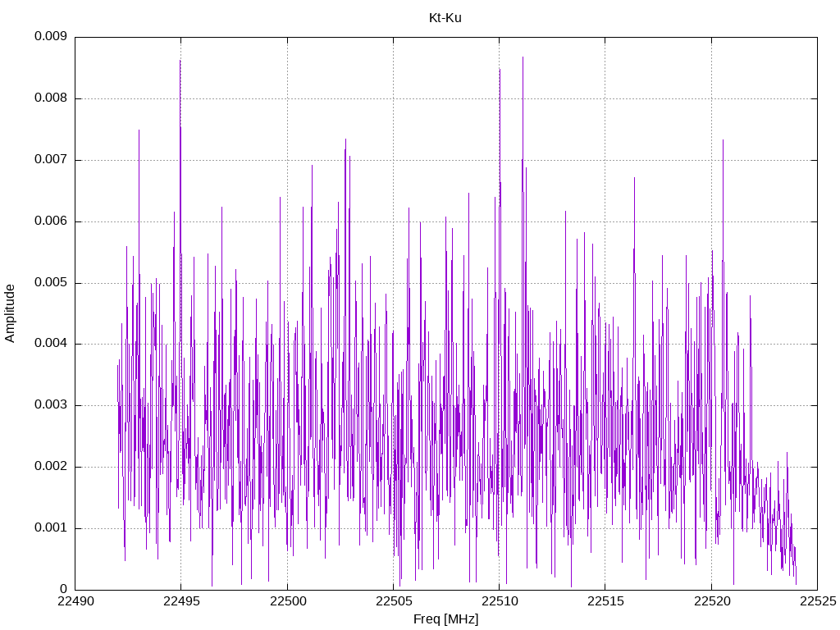
Task: Click the y-axis tick value 0
Action: pos(64,589)
